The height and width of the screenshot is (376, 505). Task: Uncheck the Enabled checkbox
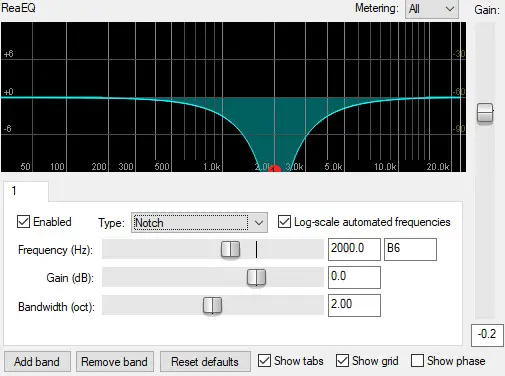tap(23, 222)
